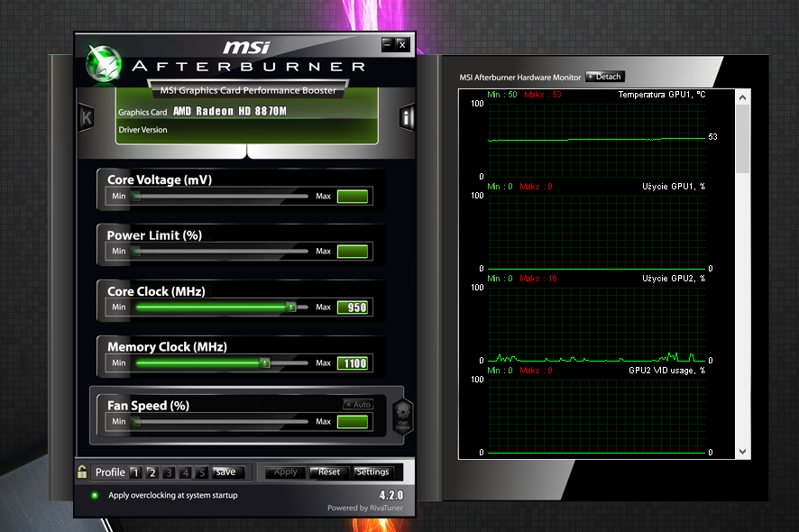Image resolution: width=799 pixels, height=532 pixels.
Task: Open the information i side button
Action: [407, 118]
